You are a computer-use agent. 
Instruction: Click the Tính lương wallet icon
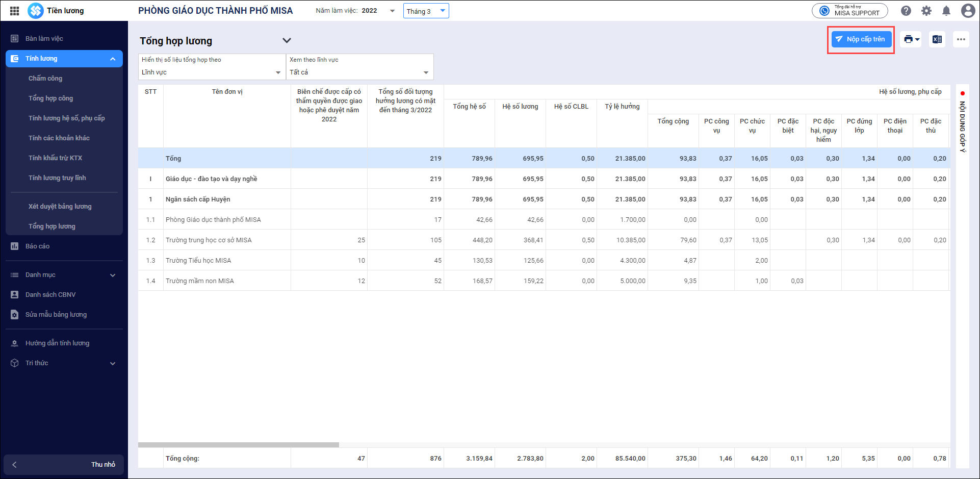[15, 59]
